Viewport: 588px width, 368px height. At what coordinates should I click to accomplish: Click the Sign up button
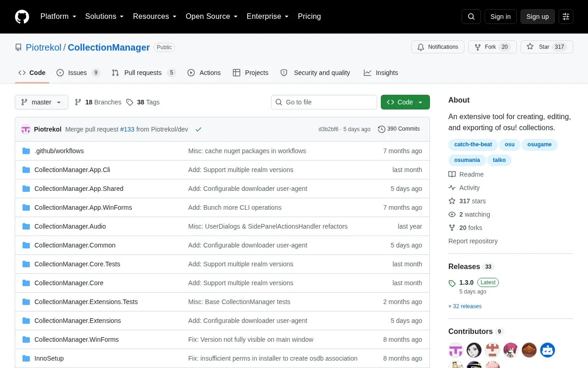click(x=537, y=17)
